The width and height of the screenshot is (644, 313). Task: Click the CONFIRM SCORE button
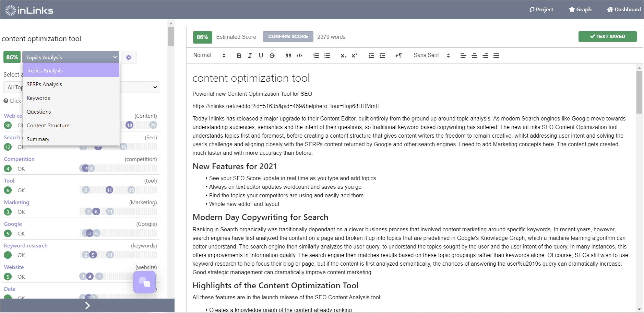pos(288,36)
